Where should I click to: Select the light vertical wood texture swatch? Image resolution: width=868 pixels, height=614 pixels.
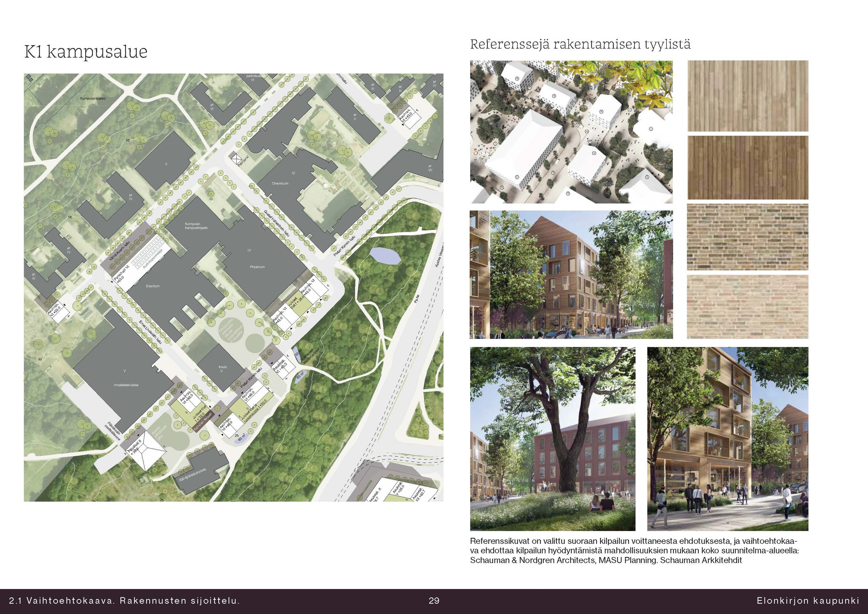point(748,96)
